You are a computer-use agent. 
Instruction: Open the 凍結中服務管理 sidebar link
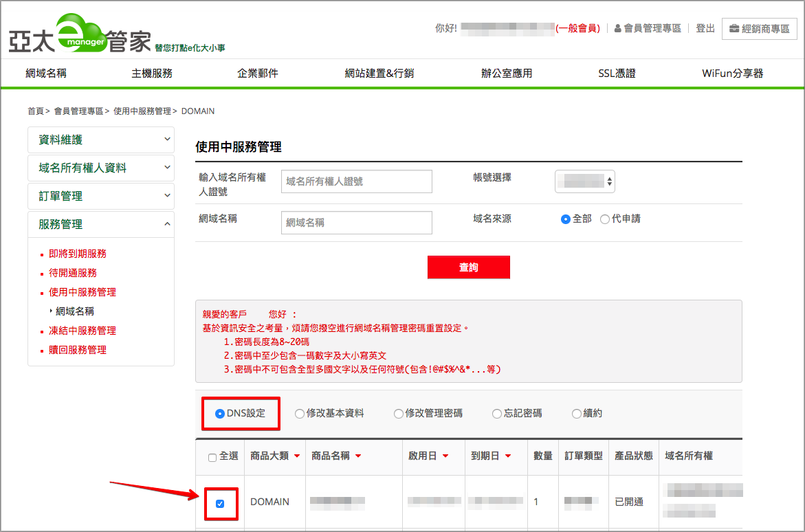click(82, 331)
